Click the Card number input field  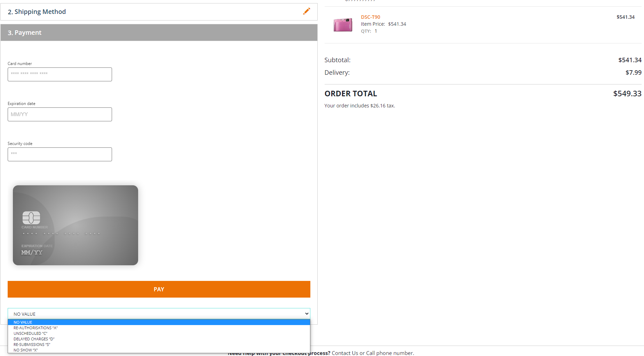point(60,74)
